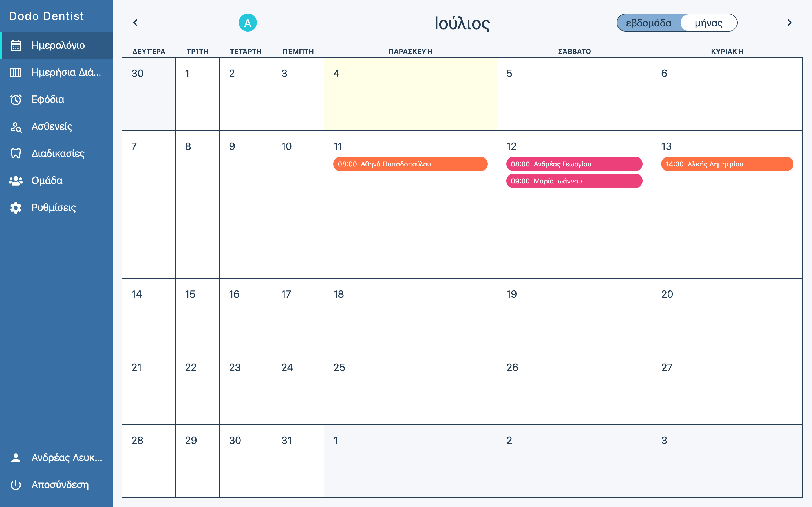Screen dimensions: 812x507
Task: Open Εφόδια alarm clock icon
Action: click(x=16, y=100)
